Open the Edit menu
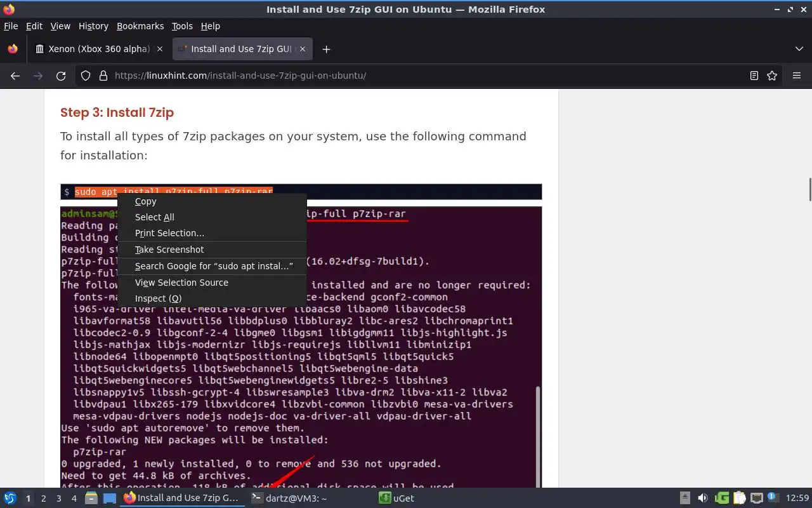 [x=34, y=26]
